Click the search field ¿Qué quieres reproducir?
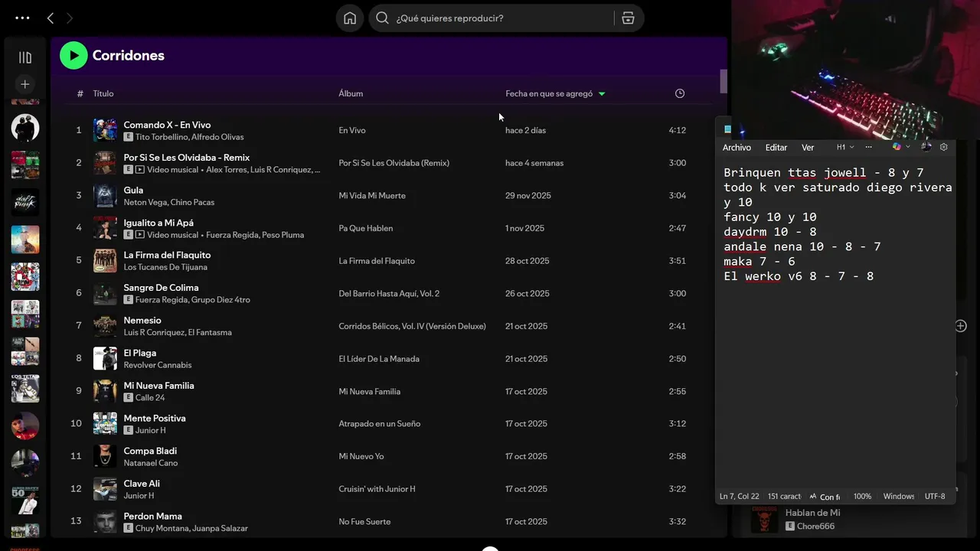Screen dimensions: 980x551 coord(498,18)
